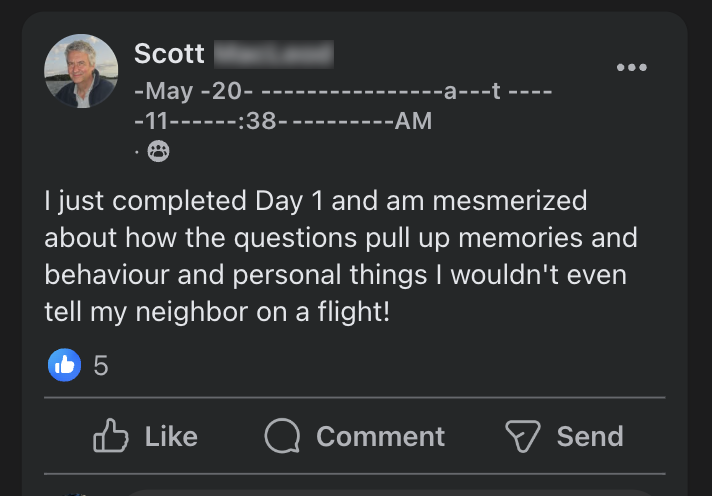This screenshot has height=496, width=712.
Task: Click the 'tell my neighbor on a flight!' line
Action: coord(217,312)
